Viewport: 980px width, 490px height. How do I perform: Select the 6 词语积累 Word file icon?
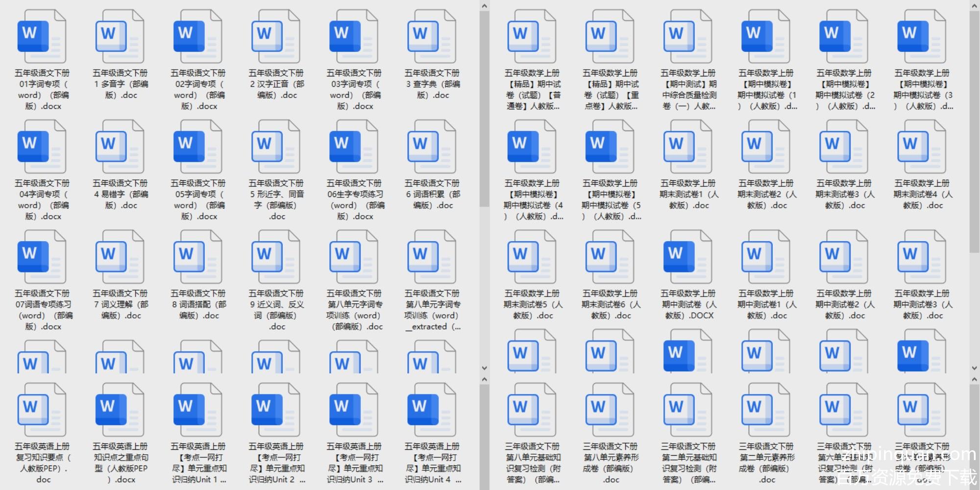(x=431, y=147)
